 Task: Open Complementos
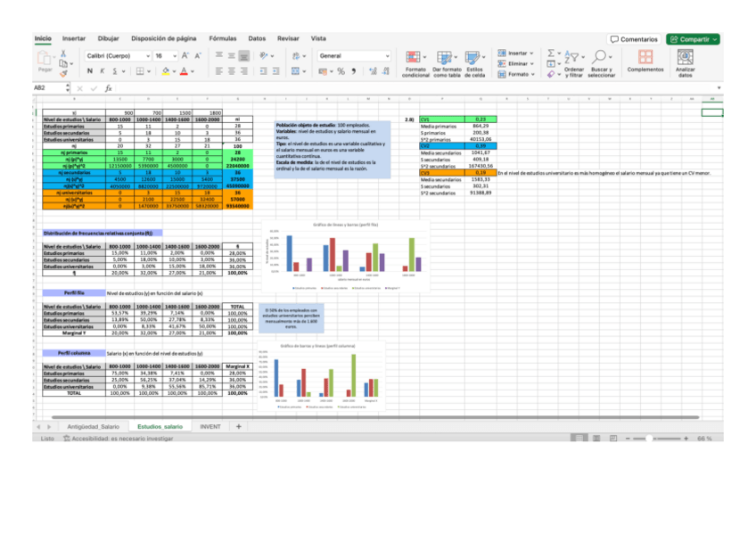(x=645, y=62)
